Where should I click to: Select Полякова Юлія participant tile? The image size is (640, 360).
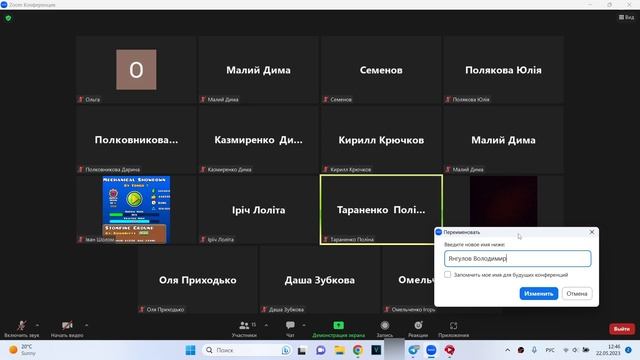503,70
